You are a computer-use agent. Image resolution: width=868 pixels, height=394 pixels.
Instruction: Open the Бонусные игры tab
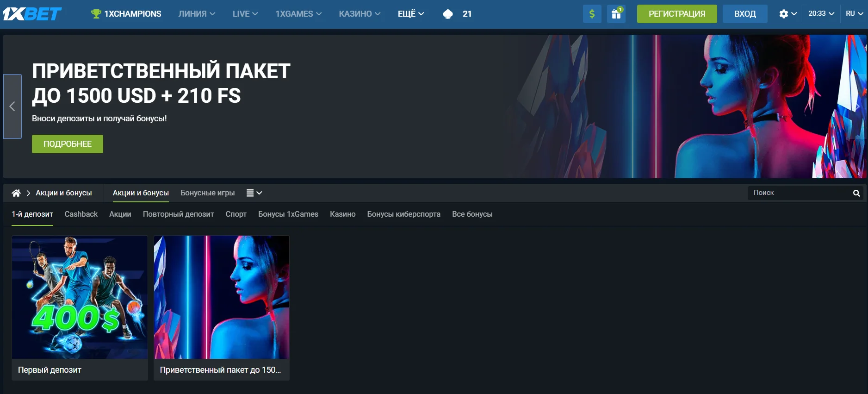207,193
